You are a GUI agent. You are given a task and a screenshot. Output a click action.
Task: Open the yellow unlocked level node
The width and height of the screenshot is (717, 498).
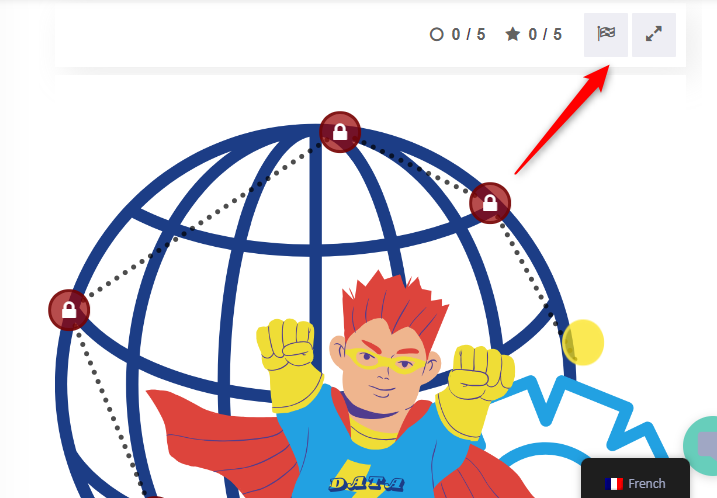[583, 343]
